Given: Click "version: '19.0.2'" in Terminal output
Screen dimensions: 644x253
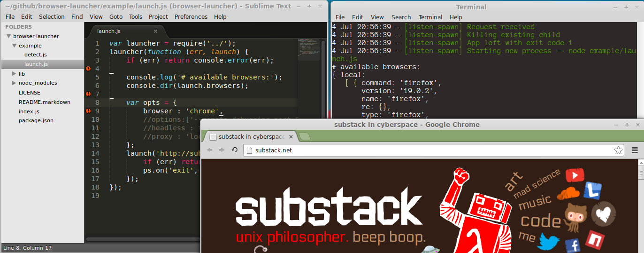Looking at the screenshot, I should [396, 91].
